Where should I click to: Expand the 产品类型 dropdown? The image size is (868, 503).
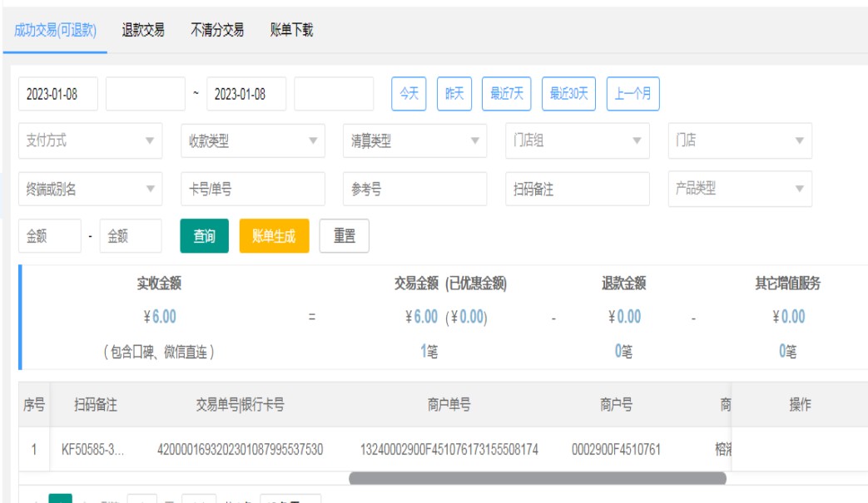740,189
